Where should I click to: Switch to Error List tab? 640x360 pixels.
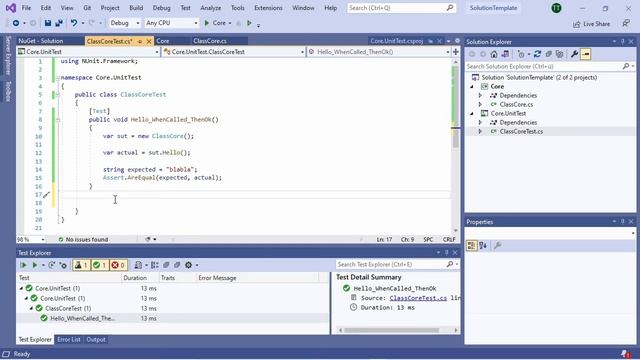pyautogui.click(x=69, y=340)
